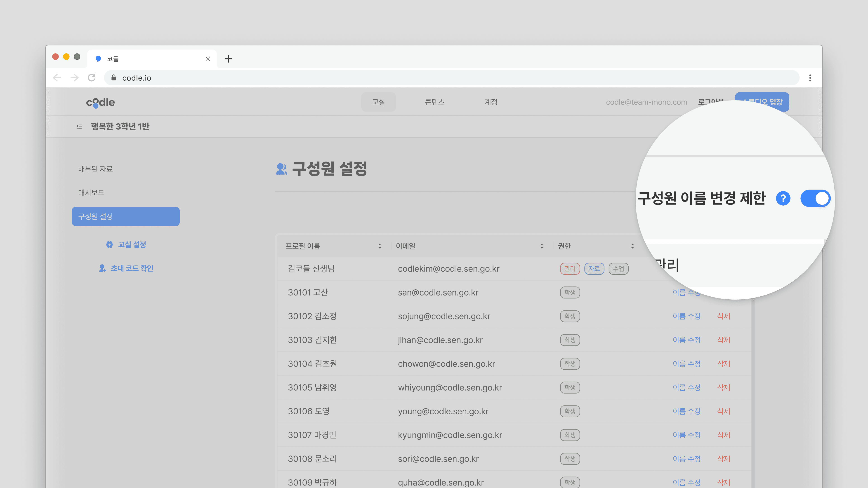Open the 교실 tab
868x488 pixels.
tap(378, 102)
